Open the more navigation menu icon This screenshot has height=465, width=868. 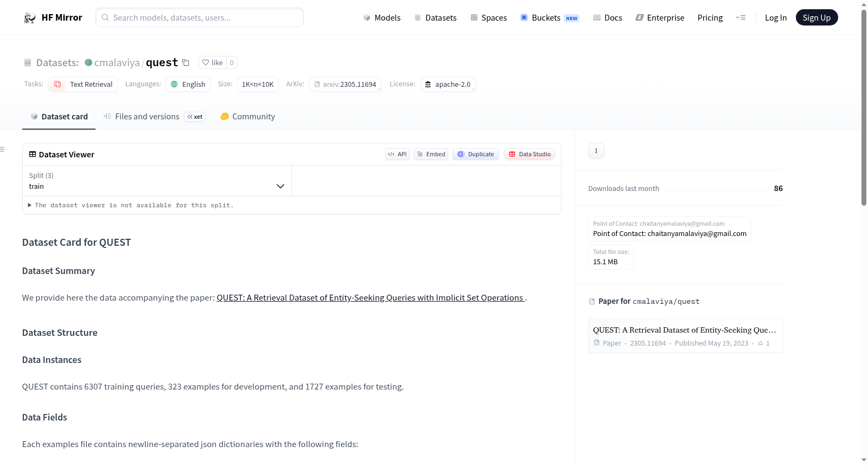[741, 18]
